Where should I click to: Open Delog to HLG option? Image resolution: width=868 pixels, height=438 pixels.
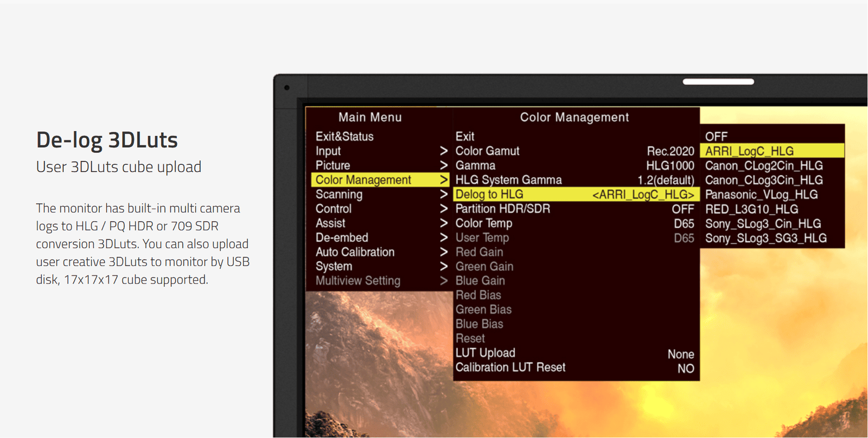[x=489, y=194]
